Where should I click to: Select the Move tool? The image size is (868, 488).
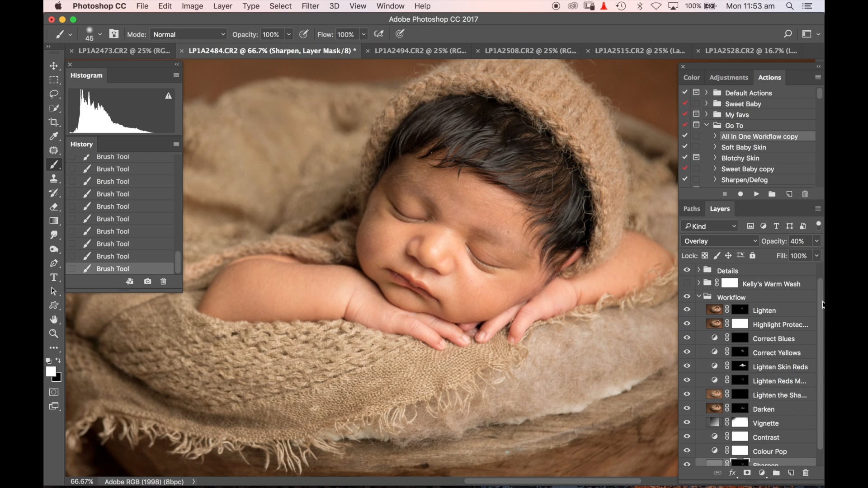pos(54,66)
